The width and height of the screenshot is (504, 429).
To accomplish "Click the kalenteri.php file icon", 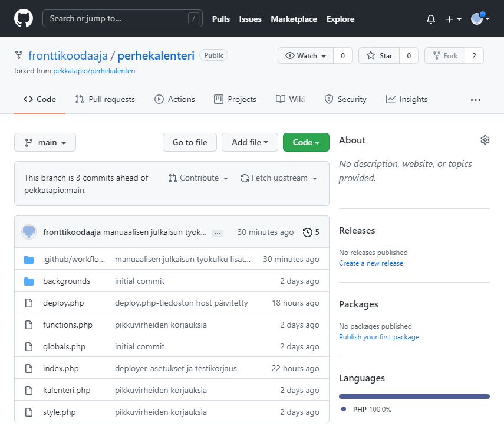I will coord(29,391).
